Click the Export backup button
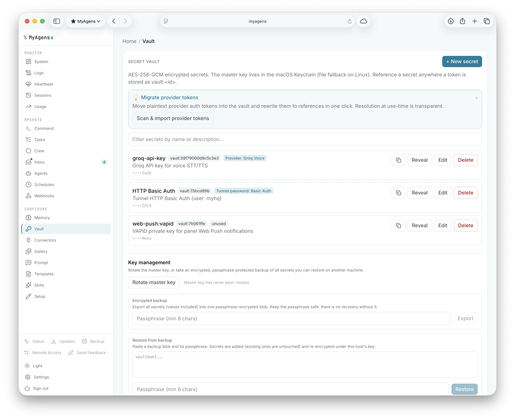515x420 pixels. [x=465, y=318]
